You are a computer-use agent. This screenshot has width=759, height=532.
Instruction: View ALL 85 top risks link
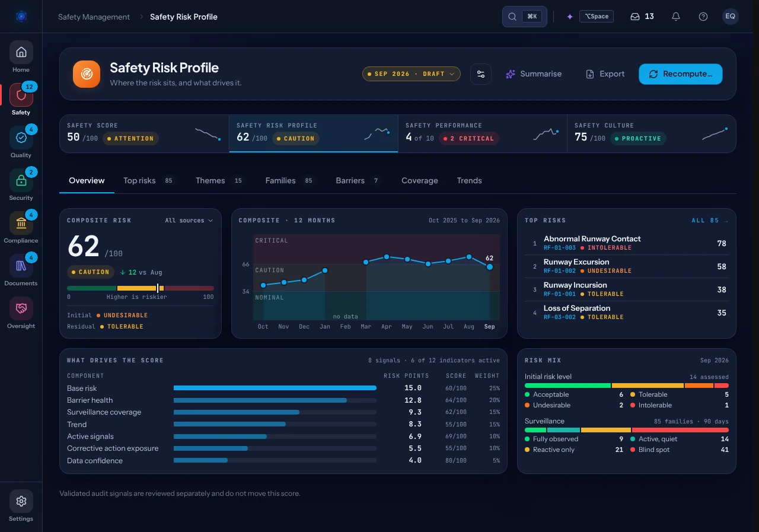(710, 221)
